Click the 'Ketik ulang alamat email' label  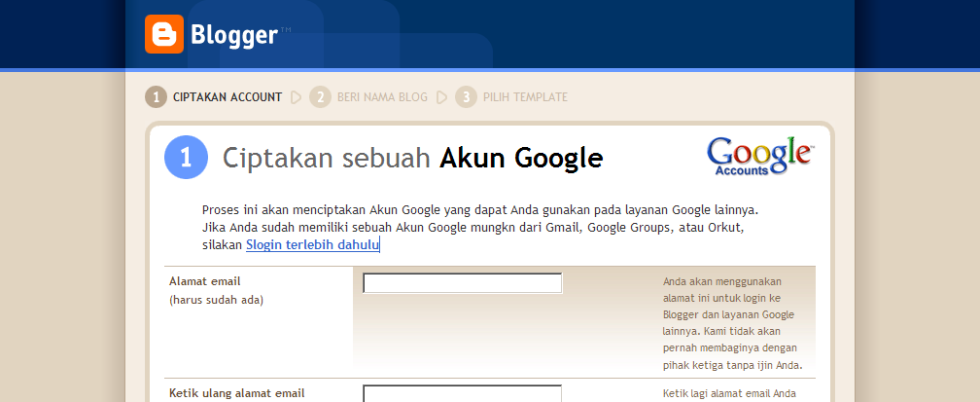pos(237,393)
